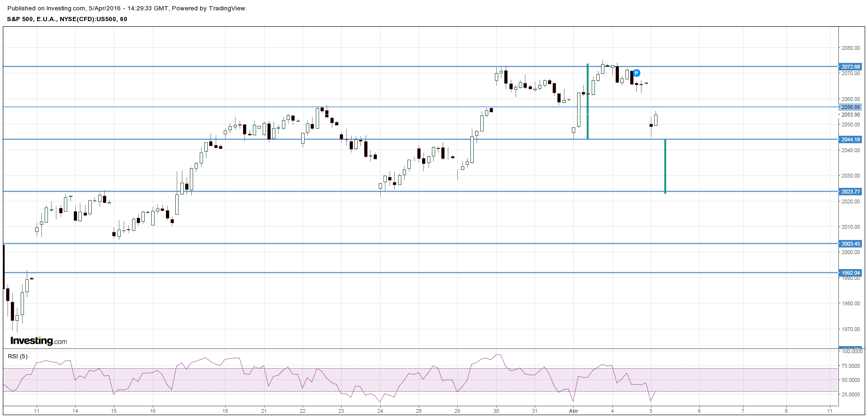Click the 2080.00 price axis label
The width and height of the screenshot is (868, 417).
click(x=851, y=48)
